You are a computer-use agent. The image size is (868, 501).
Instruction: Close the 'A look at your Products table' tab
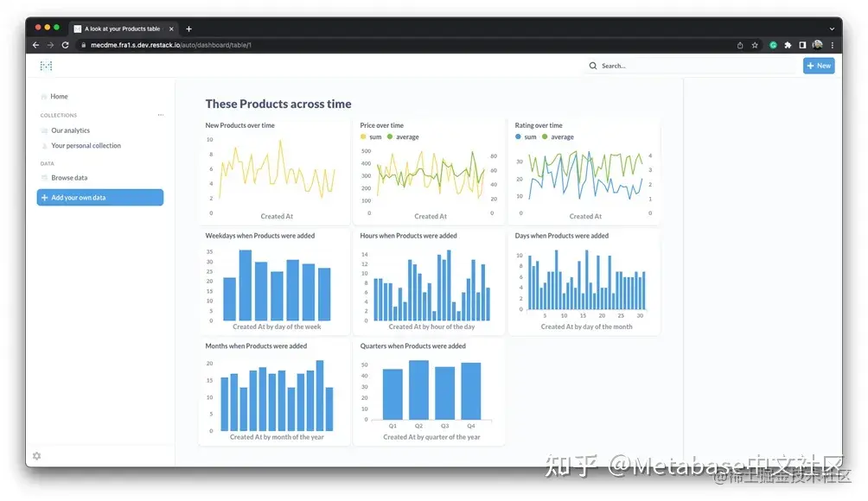(x=171, y=29)
